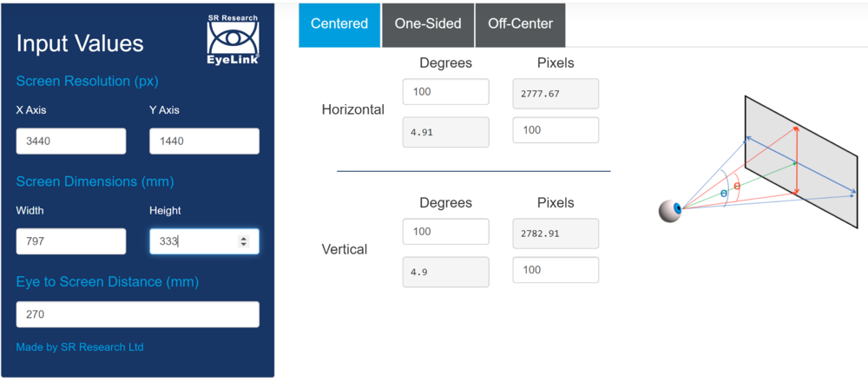Screen dimensions: 868x382
Task: Click the Horizontal degrees result showing 4.91
Action: coord(446,131)
